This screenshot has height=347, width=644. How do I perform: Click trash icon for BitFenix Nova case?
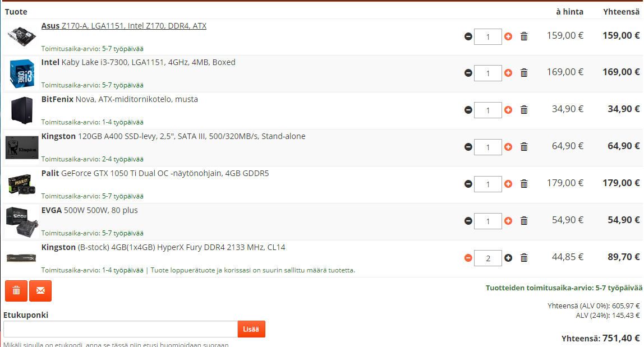(524, 110)
